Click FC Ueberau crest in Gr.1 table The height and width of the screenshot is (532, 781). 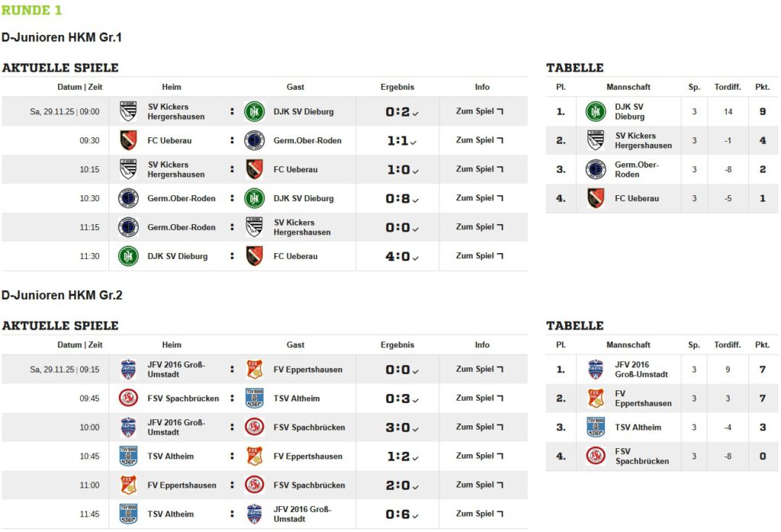coord(596,198)
